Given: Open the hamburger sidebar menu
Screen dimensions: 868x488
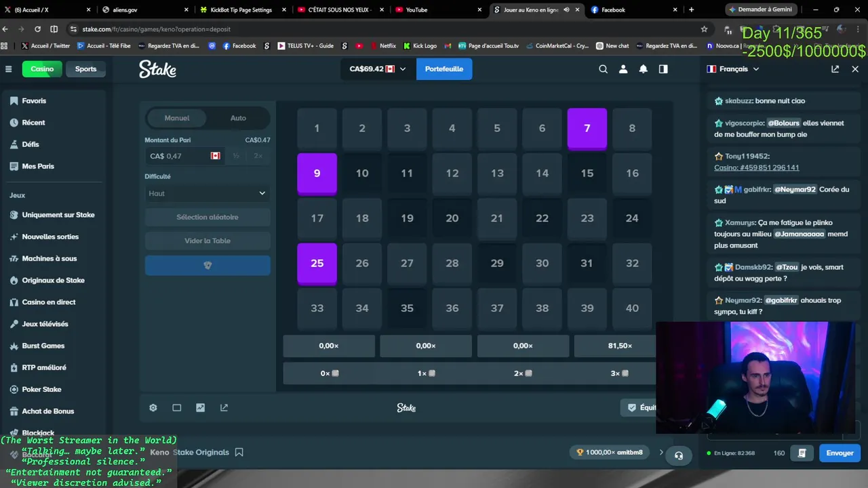Looking at the screenshot, I should [x=8, y=69].
